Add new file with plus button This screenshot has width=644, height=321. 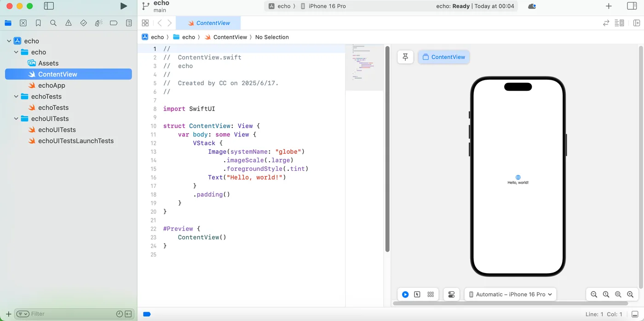8,314
